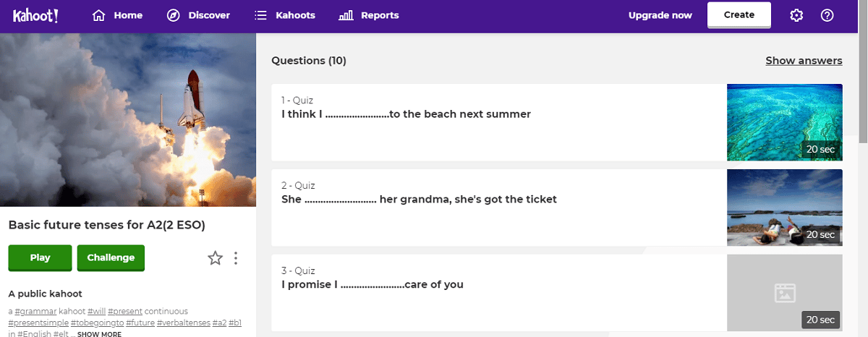The height and width of the screenshot is (337, 868).
Task: Open the Discover menu item
Action: (198, 15)
